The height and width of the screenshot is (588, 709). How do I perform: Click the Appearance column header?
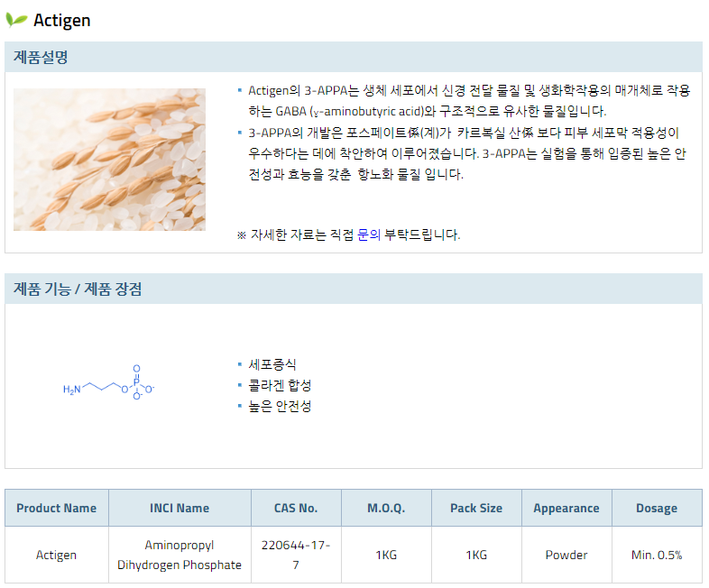[x=566, y=508]
